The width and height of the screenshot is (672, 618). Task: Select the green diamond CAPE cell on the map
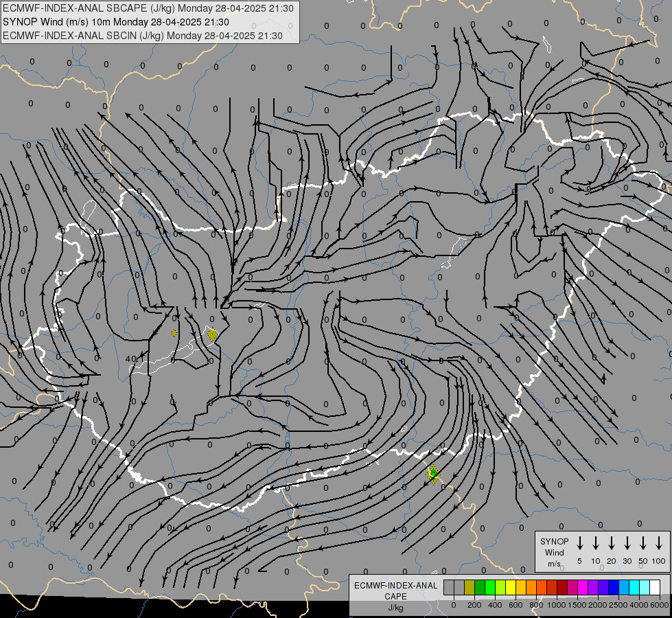(x=433, y=474)
